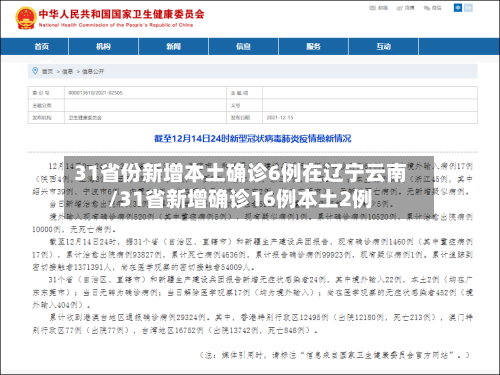This screenshot has width=500, height=375.
Task: Go to 首页 in the breadcrumb
Action: [x=47, y=71]
